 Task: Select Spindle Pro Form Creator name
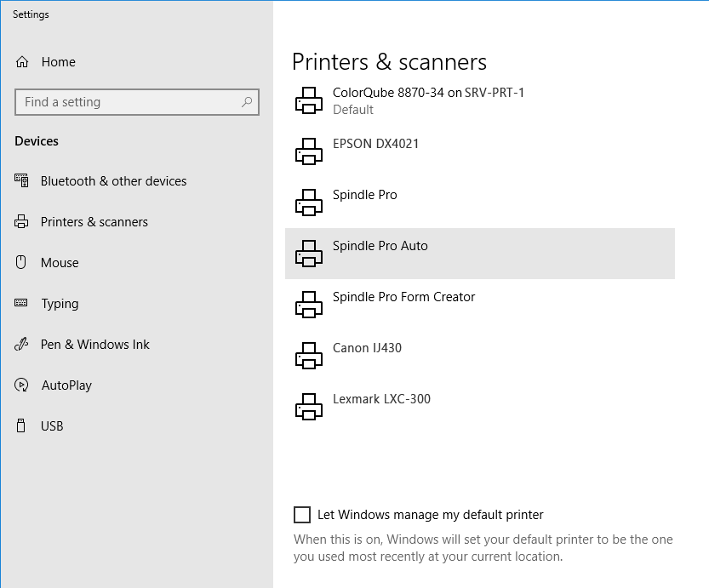tap(403, 297)
